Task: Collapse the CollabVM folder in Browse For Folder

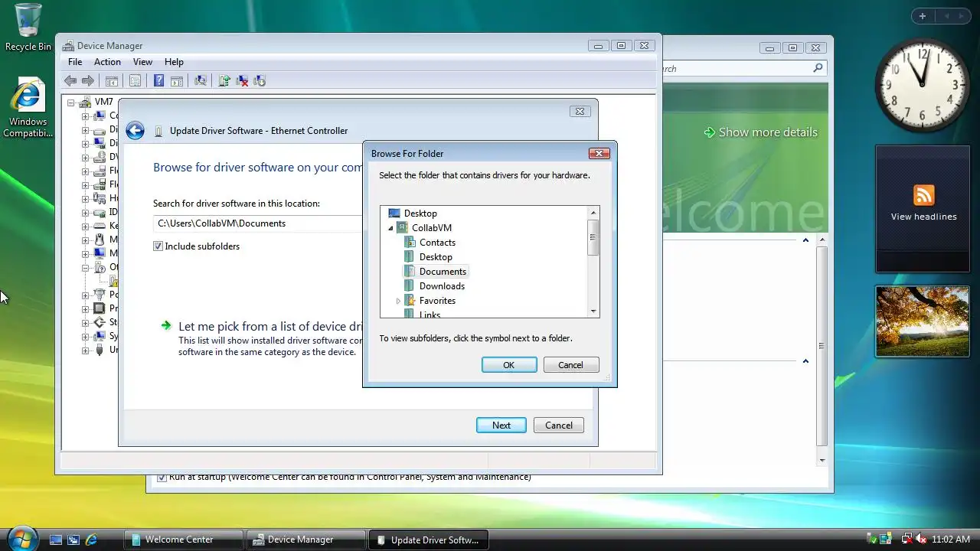Action: (x=390, y=228)
